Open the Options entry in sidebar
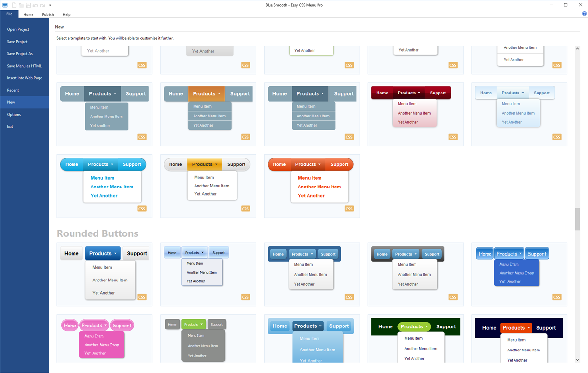Viewport: 588px width, 373px height. [14, 115]
